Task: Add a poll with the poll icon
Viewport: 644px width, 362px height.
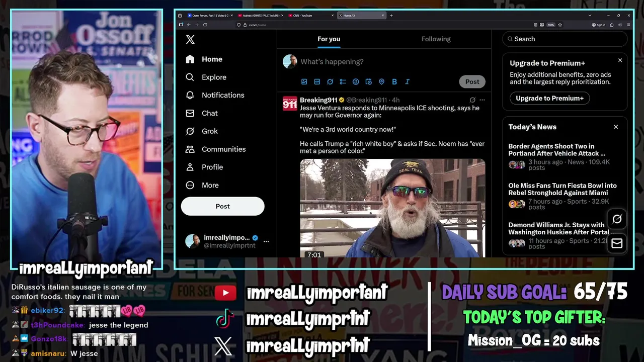Action: (x=343, y=81)
